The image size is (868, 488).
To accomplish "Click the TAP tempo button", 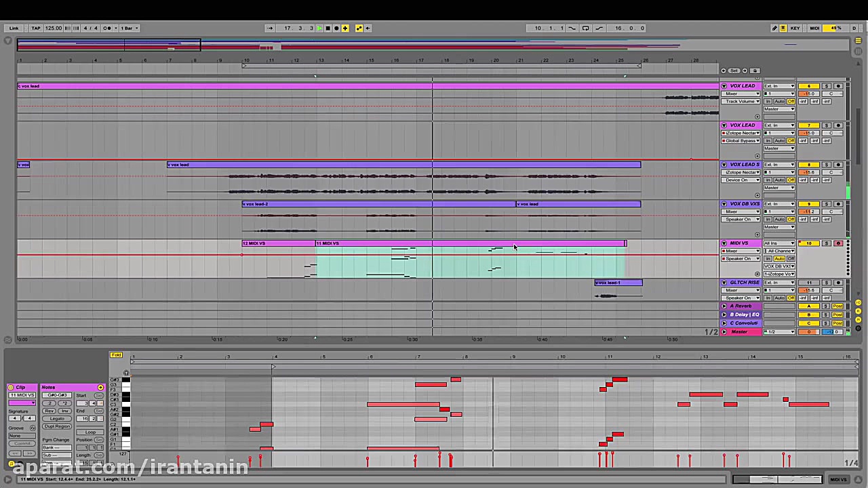I will [37, 28].
